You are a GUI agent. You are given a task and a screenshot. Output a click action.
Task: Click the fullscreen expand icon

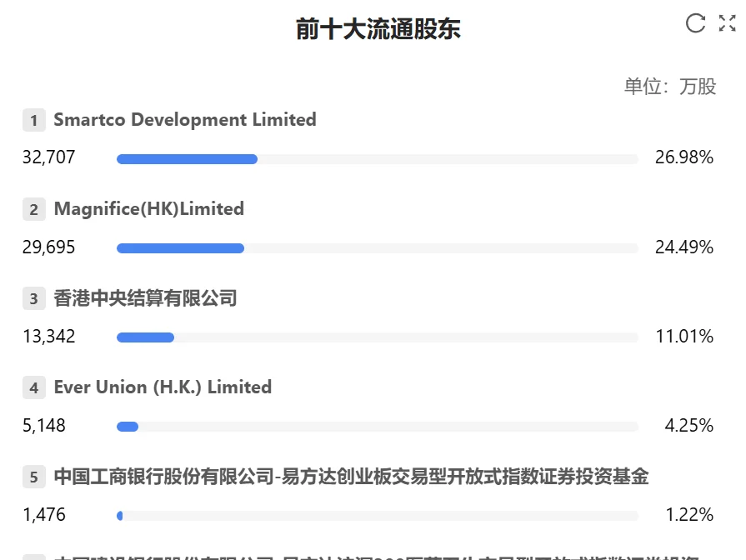point(727,24)
